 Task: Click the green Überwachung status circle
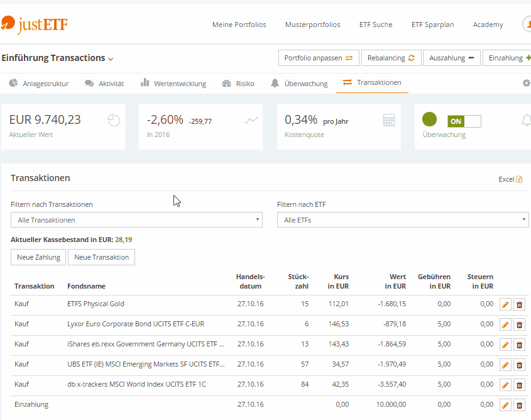pyautogui.click(x=429, y=119)
